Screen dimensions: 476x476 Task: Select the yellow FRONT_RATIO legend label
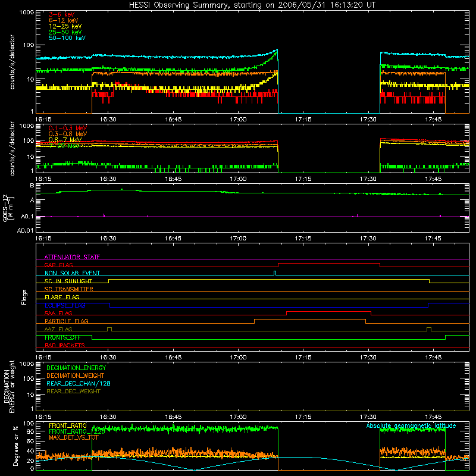point(68,425)
